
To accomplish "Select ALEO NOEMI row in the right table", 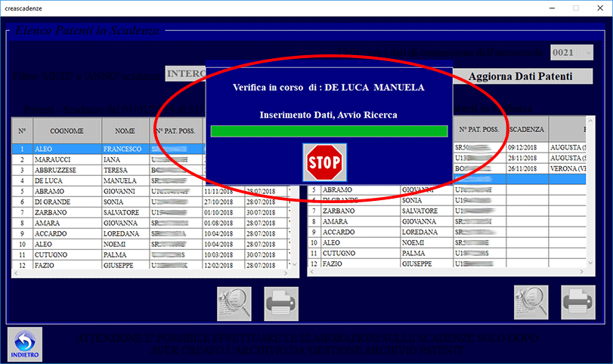I will coord(447,242).
